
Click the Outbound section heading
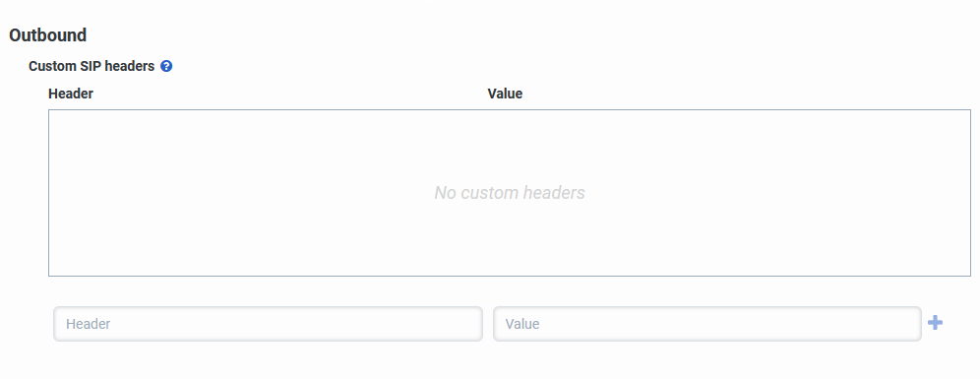(x=47, y=35)
